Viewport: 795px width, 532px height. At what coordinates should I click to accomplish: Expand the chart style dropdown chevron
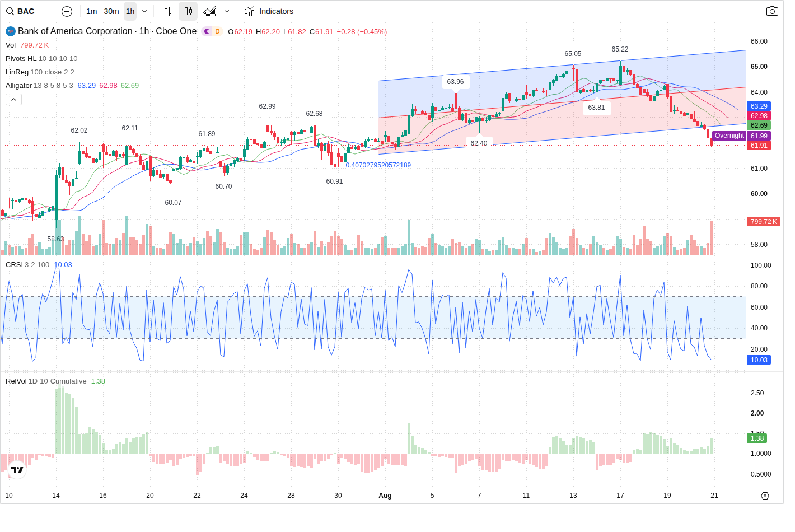click(227, 11)
